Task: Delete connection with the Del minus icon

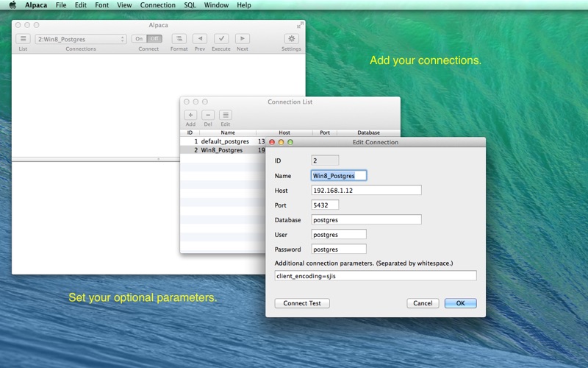Action: coord(208,115)
